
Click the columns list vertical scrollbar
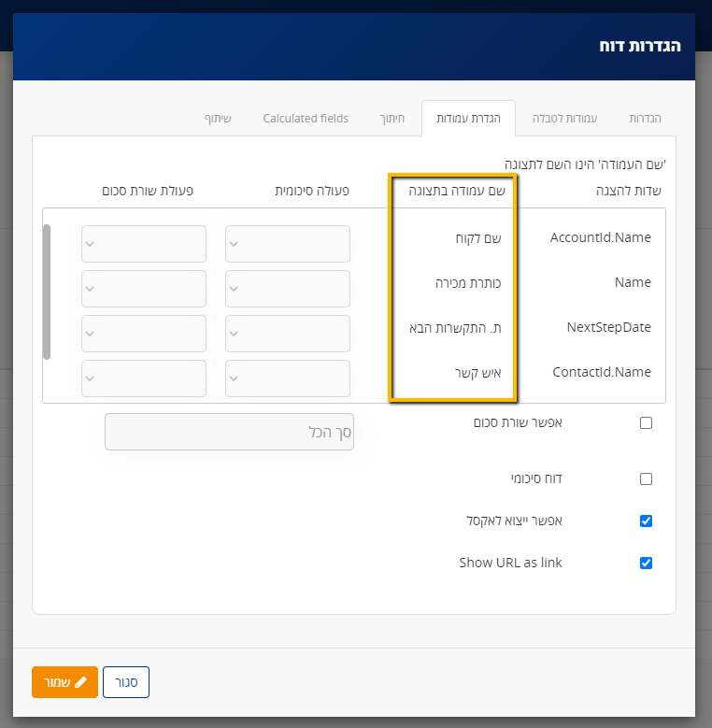coord(47,292)
